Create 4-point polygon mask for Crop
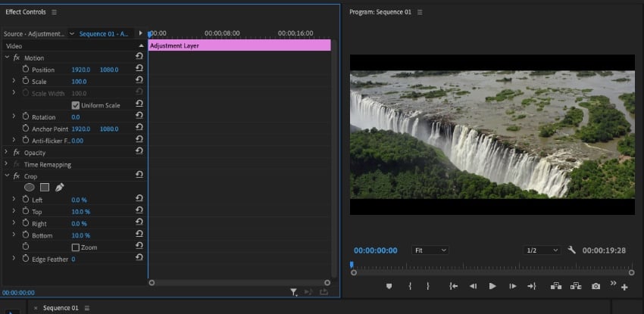Viewport: 644px width, 314px height. point(45,188)
